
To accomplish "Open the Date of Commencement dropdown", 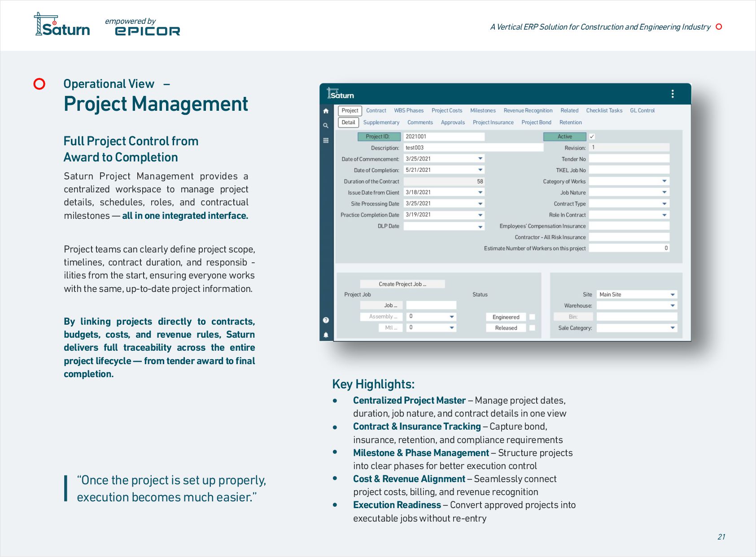I will (x=480, y=159).
